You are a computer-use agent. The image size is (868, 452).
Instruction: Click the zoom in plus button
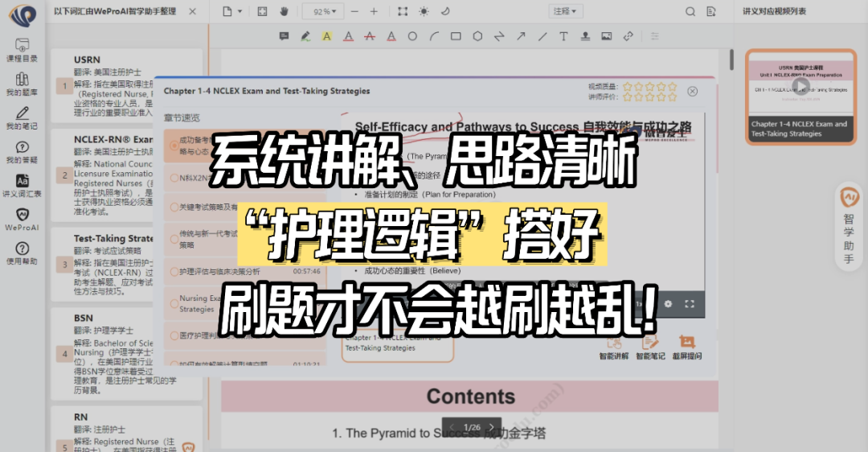pyautogui.click(x=374, y=11)
